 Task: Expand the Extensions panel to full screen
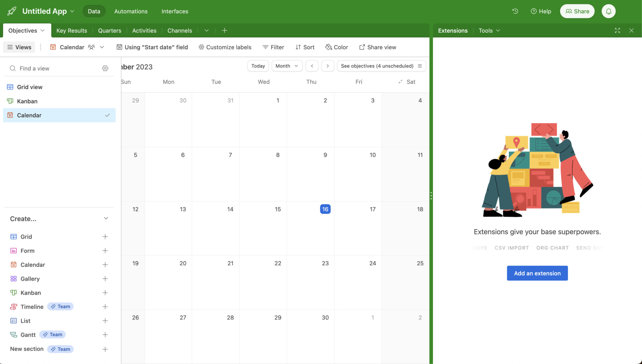pyautogui.click(x=618, y=30)
